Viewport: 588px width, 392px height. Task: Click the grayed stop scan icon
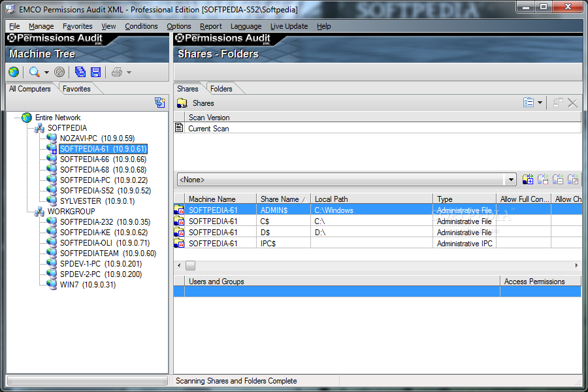point(59,72)
